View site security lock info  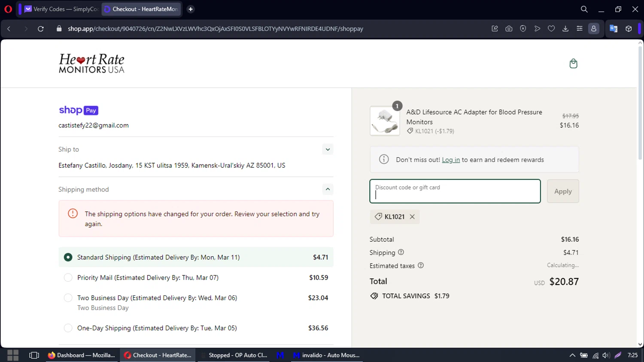coord(59,29)
